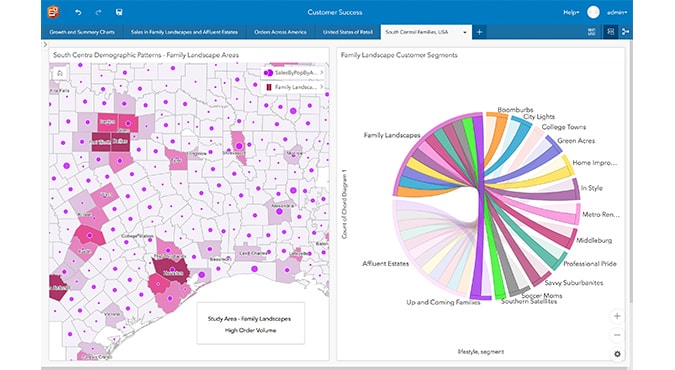The height and width of the screenshot is (370, 675).
Task: Expand the data pane with the arrow
Action: pos(45,44)
